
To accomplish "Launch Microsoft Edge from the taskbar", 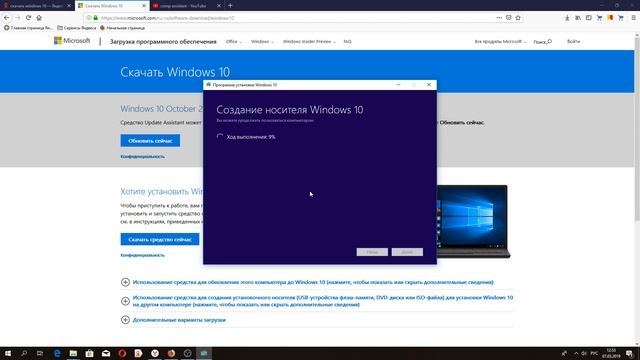I will pyautogui.click(x=57, y=353).
